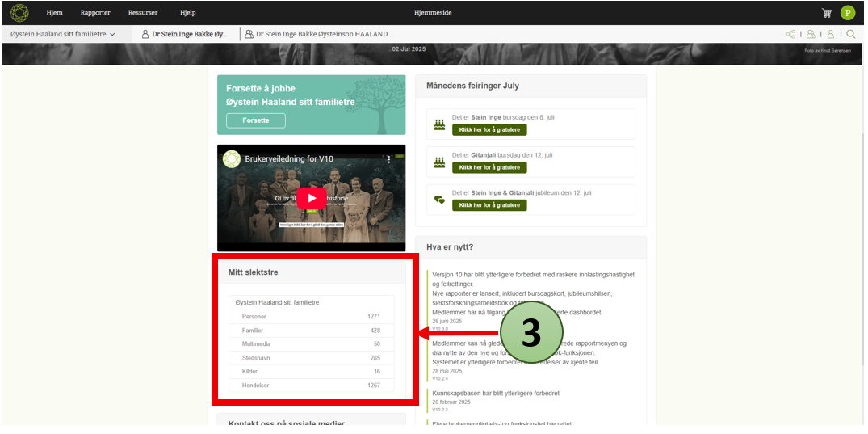The image size is (868, 434).
Task: Click the two-person family icon at top right
Action: coord(810,34)
